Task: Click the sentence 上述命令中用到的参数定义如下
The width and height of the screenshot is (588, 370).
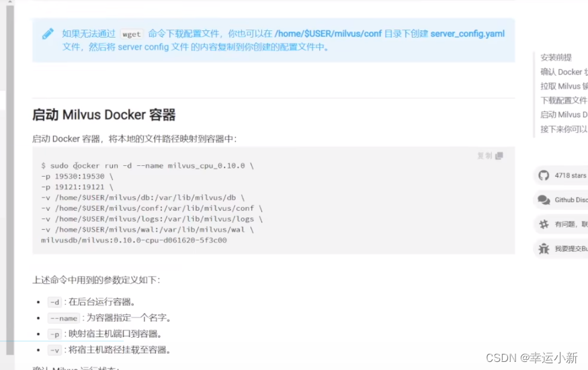Action: (96, 280)
